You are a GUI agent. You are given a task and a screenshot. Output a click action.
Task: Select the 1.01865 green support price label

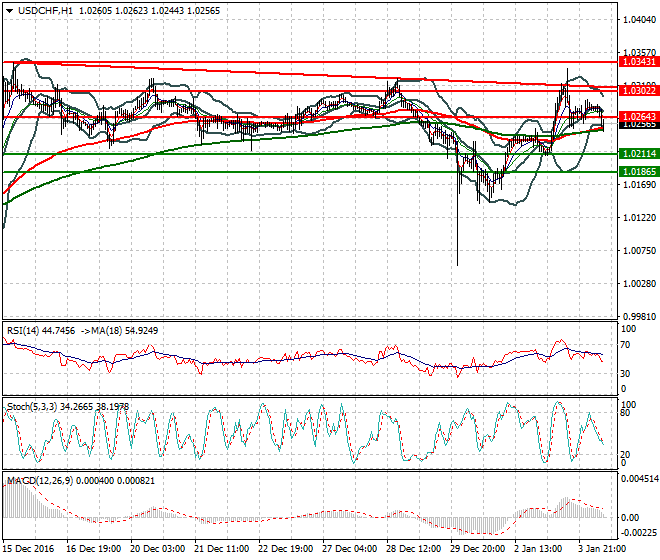639,172
